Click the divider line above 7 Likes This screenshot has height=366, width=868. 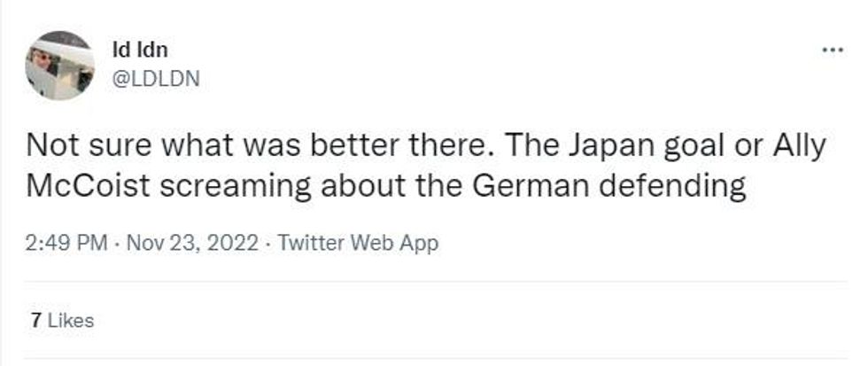[434, 283]
